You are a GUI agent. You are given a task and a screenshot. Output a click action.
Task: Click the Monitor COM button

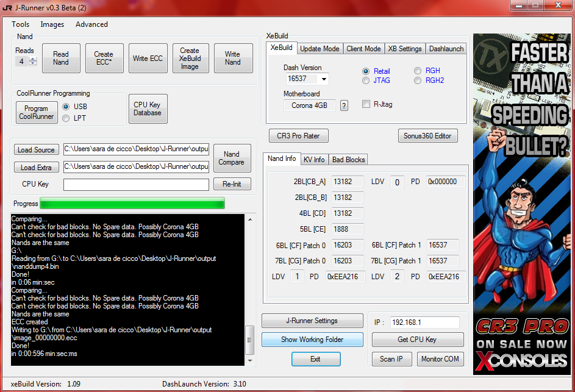(440, 359)
